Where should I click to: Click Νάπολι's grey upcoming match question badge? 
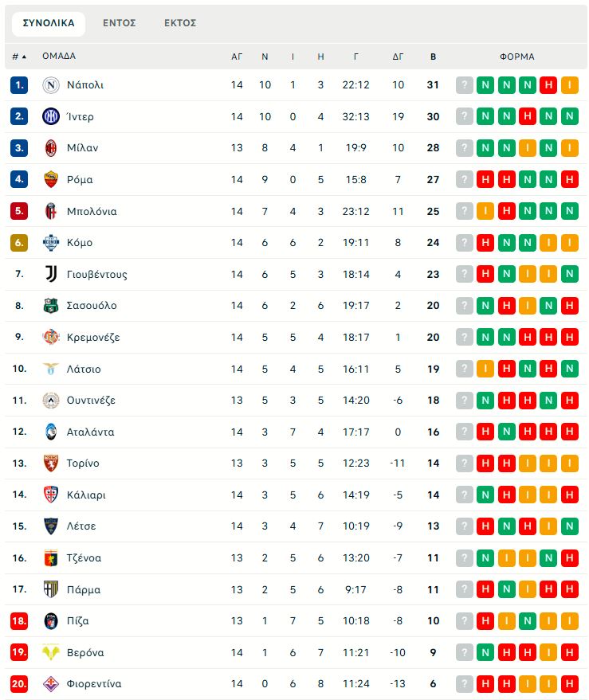pos(465,85)
